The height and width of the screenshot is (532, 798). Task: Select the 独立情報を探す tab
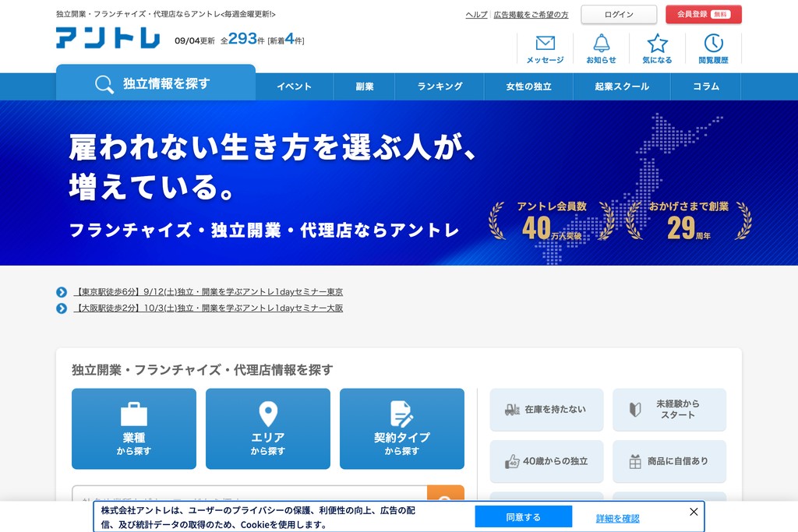click(156, 83)
